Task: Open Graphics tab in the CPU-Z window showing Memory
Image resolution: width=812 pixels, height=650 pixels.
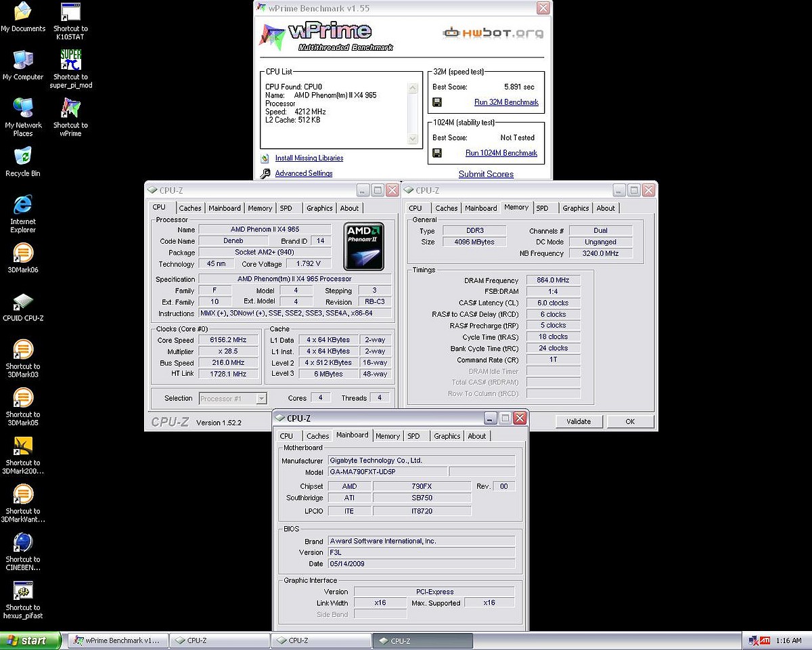Action: point(576,209)
